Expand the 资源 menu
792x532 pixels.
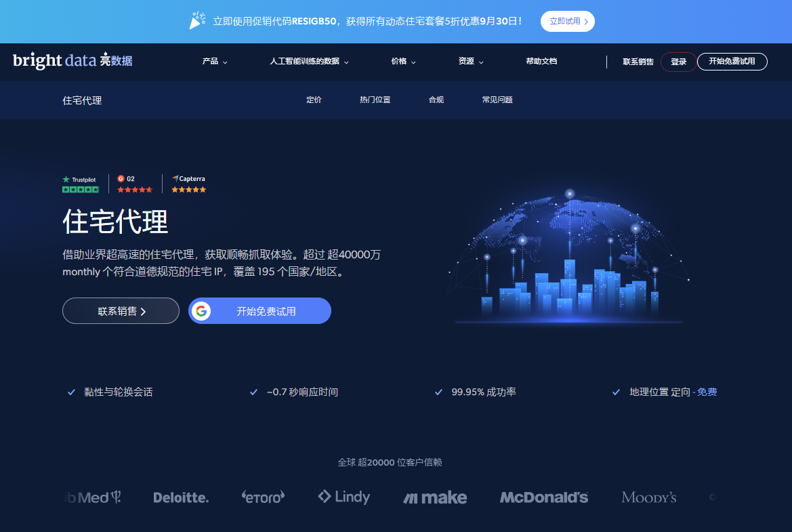[x=471, y=61]
